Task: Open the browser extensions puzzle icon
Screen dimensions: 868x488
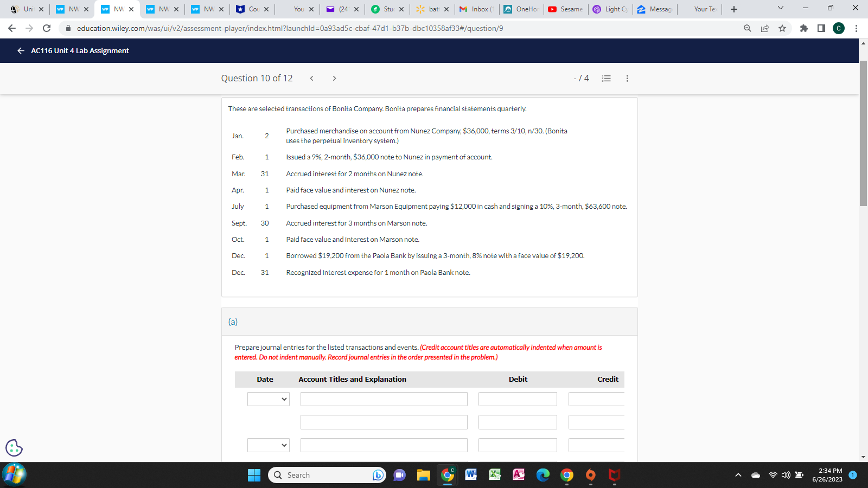Action: [804, 28]
